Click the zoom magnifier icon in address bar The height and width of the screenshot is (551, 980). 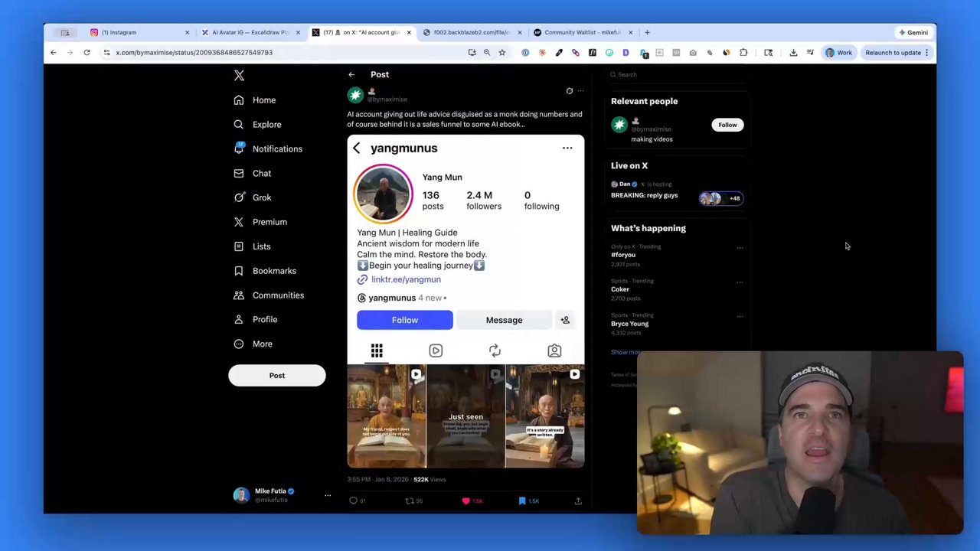487,53
